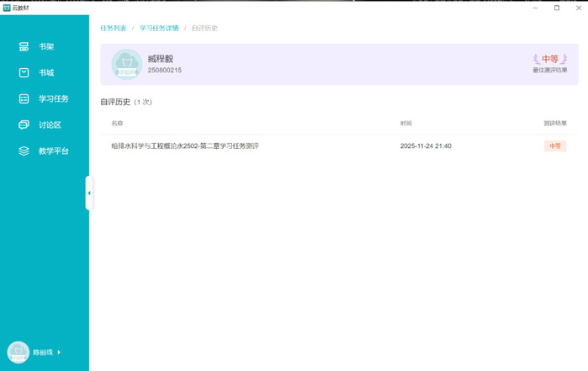This screenshot has height=371, width=588.
Task: Click the 名称 column header
Action: click(x=117, y=123)
